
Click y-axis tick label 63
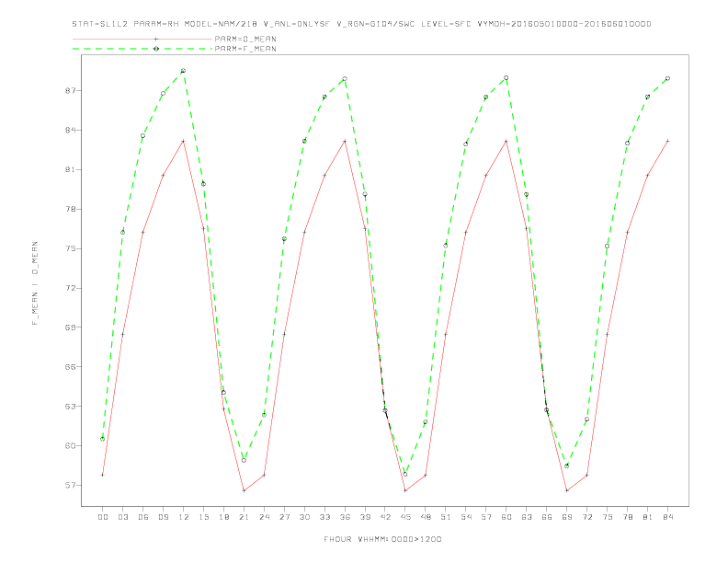pyautogui.click(x=71, y=406)
